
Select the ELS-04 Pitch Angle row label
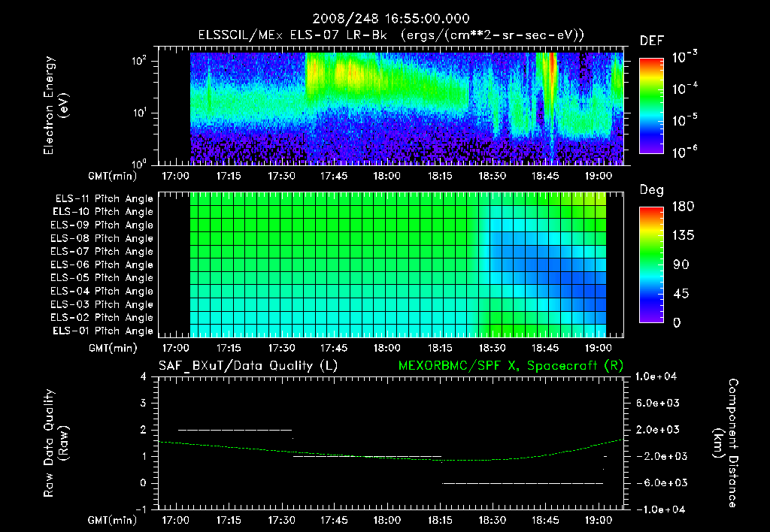(x=102, y=292)
